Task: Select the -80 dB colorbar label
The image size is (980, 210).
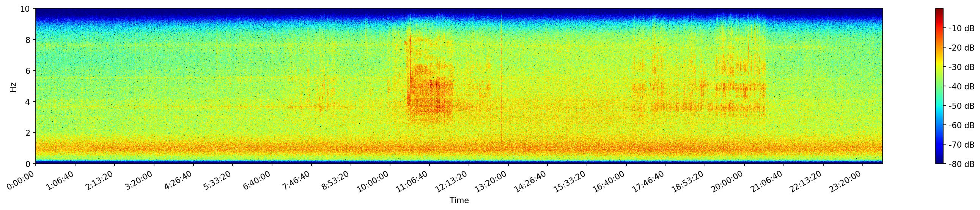Action: 961,165
